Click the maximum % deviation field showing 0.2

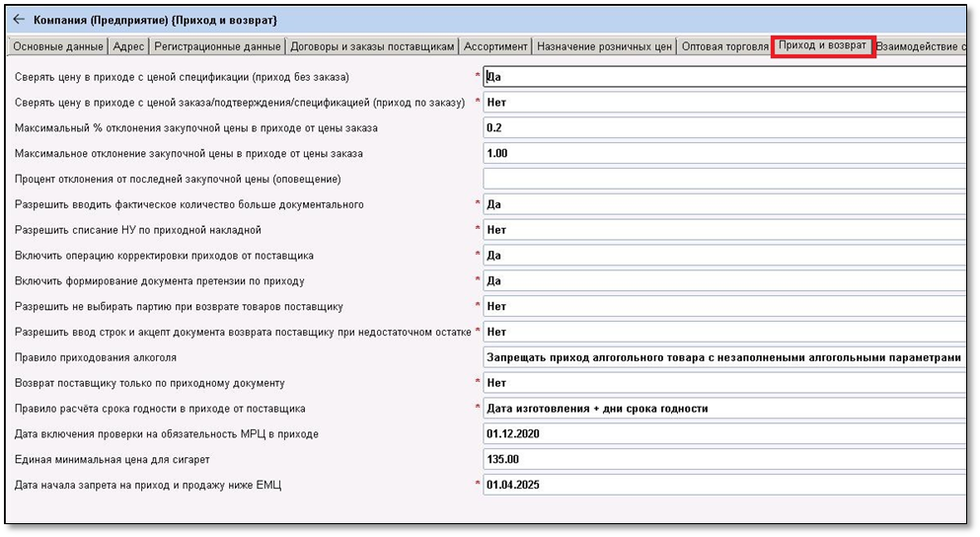pyautogui.click(x=723, y=127)
